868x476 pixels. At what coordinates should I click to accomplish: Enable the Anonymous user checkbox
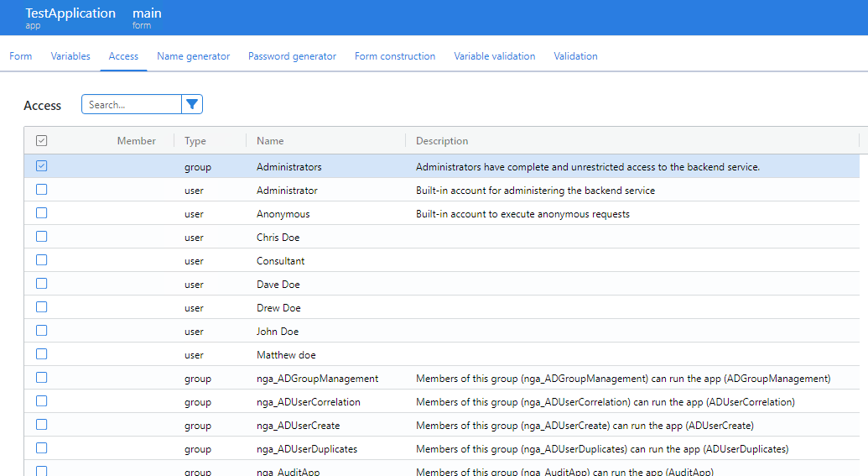[x=42, y=213]
